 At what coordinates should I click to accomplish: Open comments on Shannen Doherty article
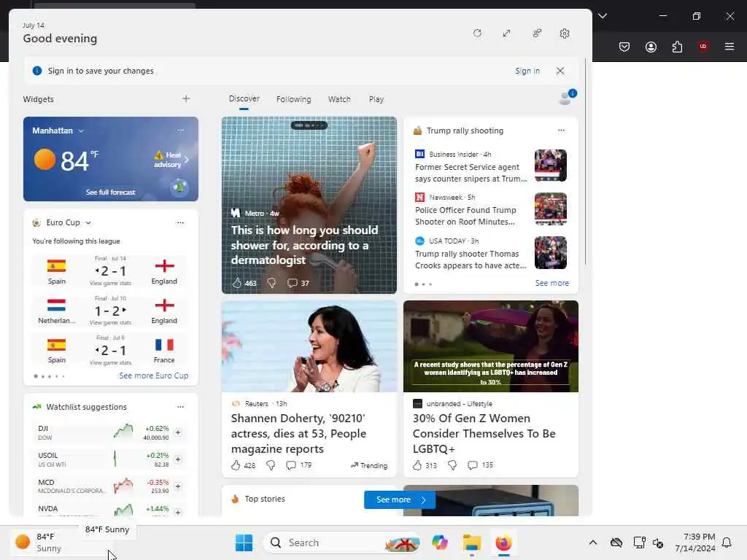click(298, 465)
